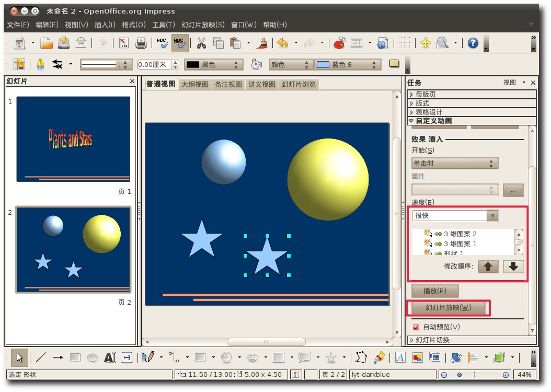Switch to 大纲视图 tab

194,84
